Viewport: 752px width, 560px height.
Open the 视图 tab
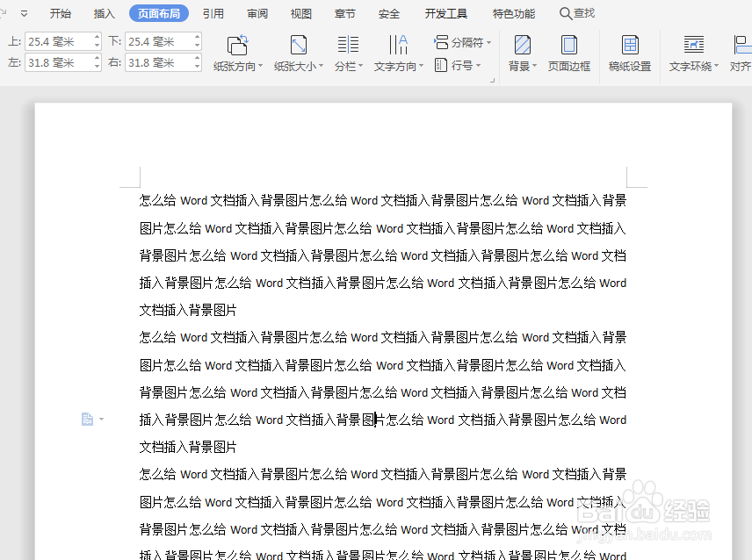click(300, 13)
